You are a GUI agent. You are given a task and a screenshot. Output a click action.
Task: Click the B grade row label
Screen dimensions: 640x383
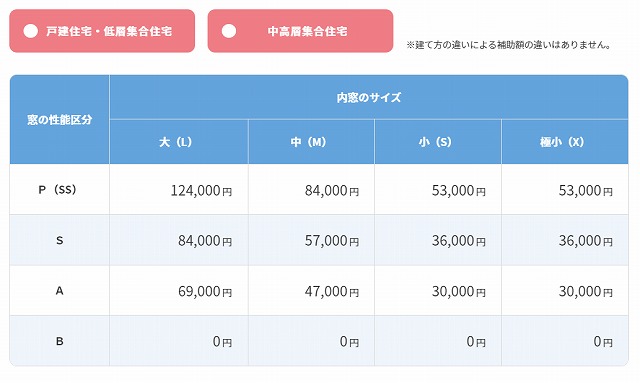pyautogui.click(x=60, y=341)
